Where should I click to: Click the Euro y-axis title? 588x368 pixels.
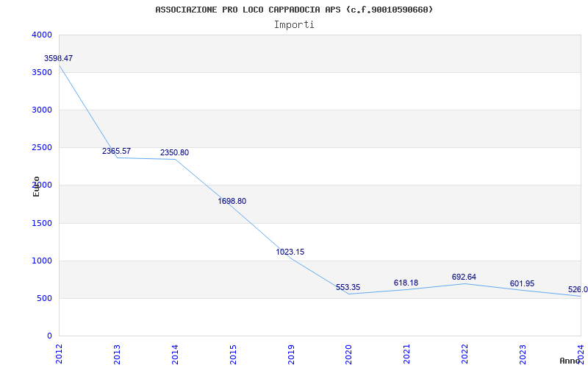[36, 186]
